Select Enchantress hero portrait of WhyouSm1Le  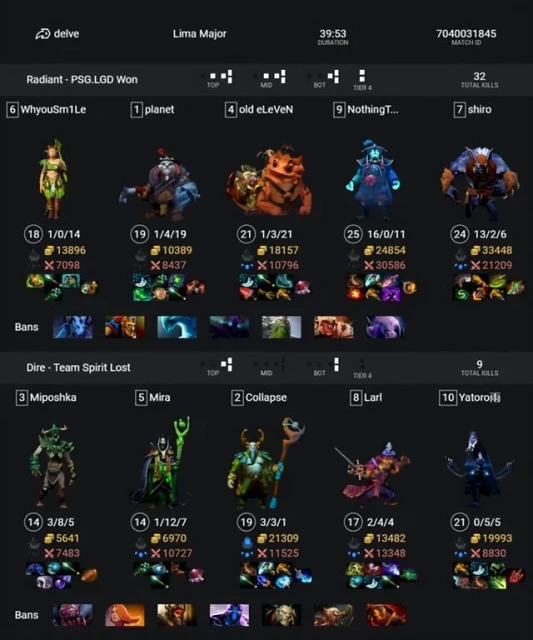(53, 179)
